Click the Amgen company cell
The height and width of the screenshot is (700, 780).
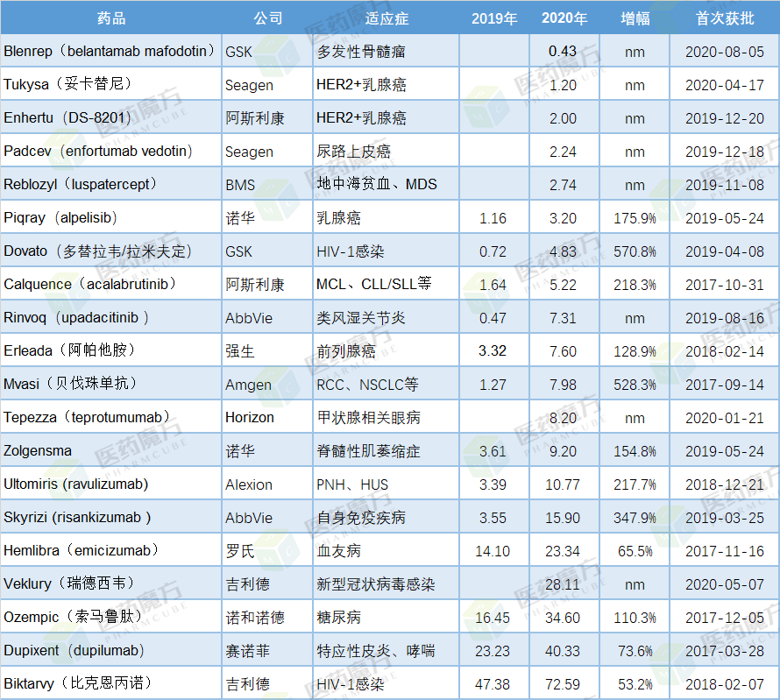click(x=267, y=384)
